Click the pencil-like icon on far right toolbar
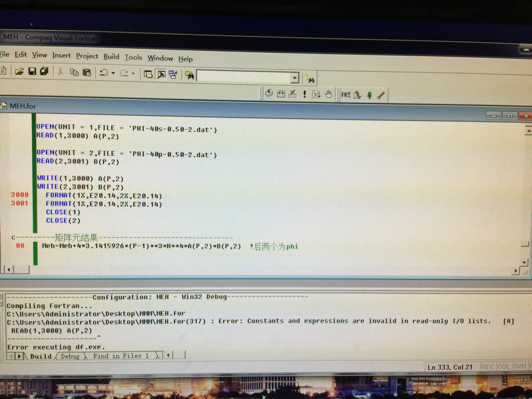 tap(381, 96)
